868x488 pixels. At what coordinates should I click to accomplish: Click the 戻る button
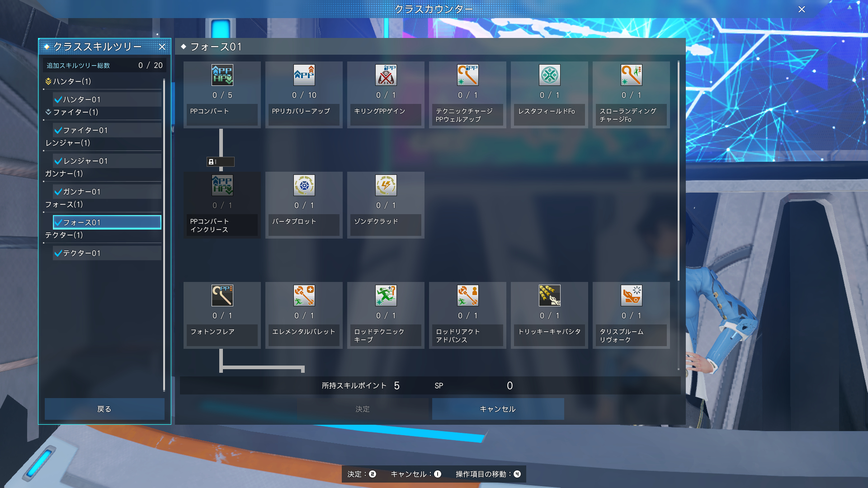(104, 409)
